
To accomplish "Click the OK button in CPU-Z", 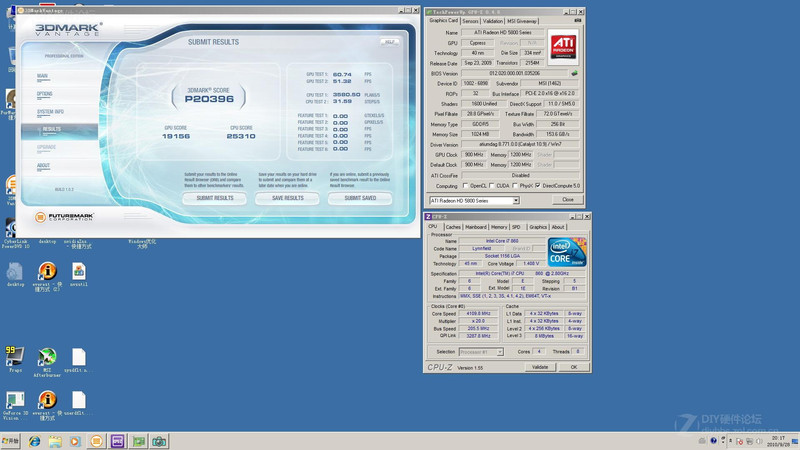I will [x=573, y=367].
